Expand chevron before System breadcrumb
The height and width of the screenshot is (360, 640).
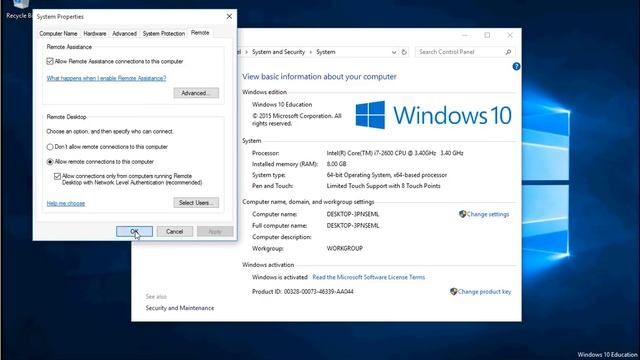tap(311, 52)
